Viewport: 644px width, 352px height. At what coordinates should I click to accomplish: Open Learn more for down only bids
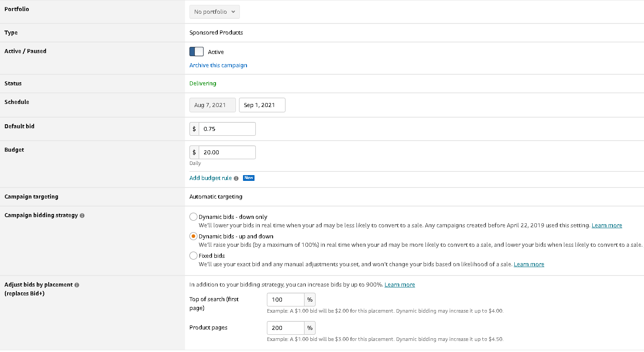click(607, 226)
